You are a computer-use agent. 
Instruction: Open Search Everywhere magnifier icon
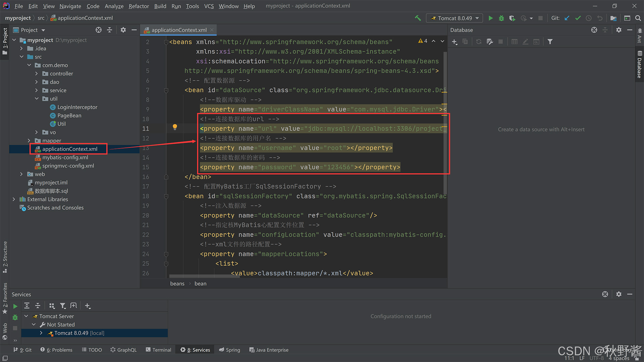click(638, 18)
